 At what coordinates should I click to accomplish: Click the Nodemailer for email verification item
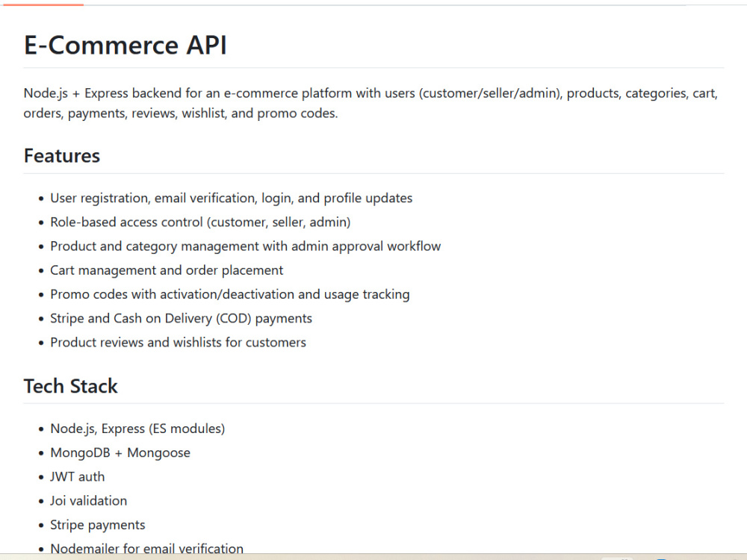(146, 548)
